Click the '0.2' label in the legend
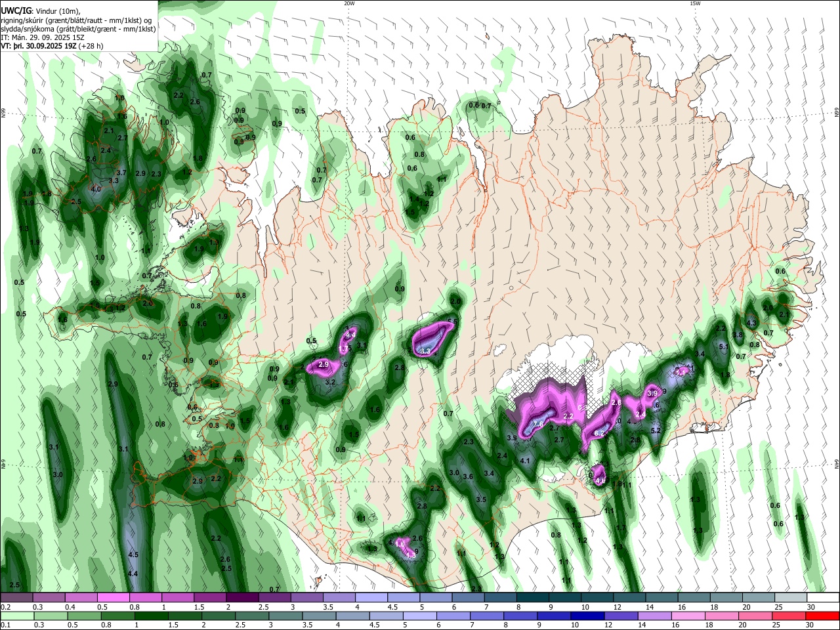 coord(5,607)
